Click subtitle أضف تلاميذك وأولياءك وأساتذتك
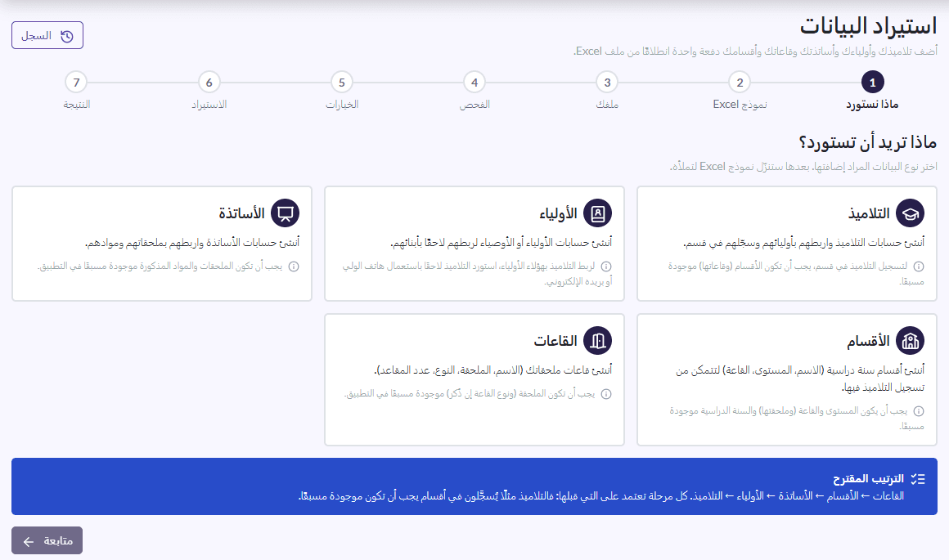Screen dimensions: 949x560 755,52
